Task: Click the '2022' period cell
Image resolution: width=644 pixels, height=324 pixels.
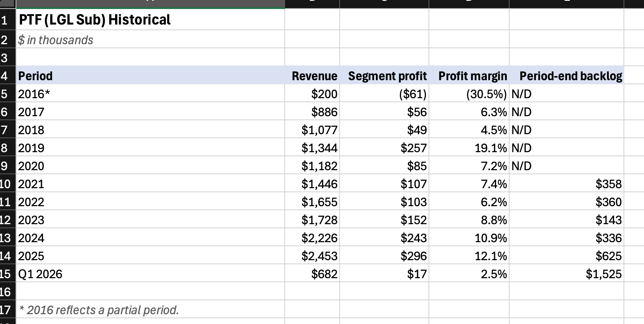Action: 150,202
